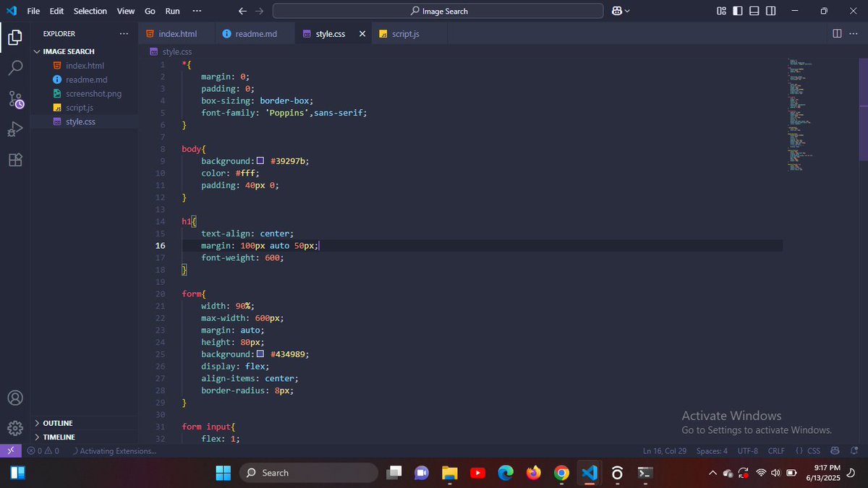Toggle the Primary Side Bar visibility
The width and height of the screenshot is (868, 488).
click(x=737, y=11)
